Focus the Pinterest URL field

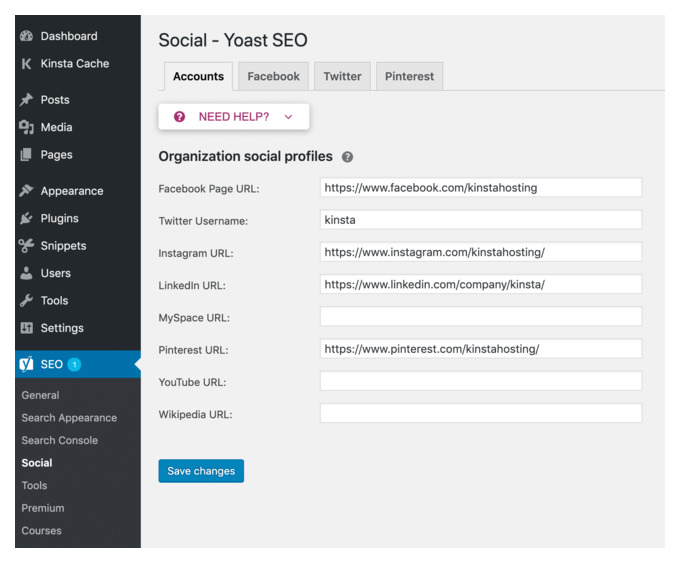tap(481, 349)
